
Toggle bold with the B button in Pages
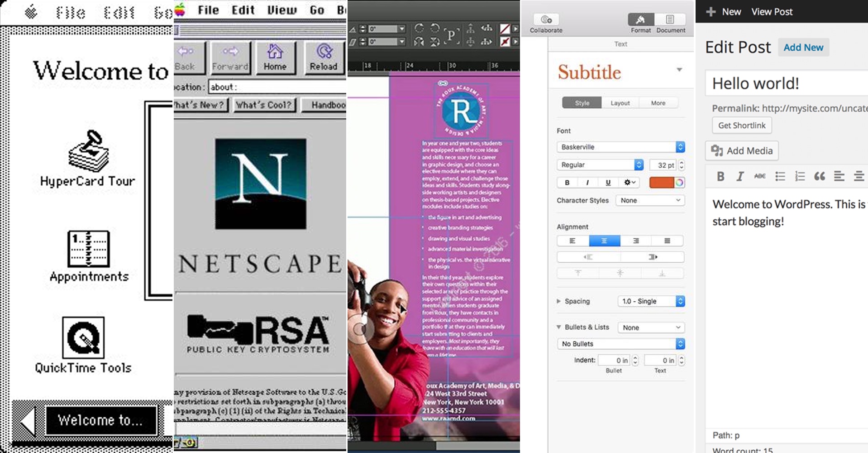coord(567,183)
